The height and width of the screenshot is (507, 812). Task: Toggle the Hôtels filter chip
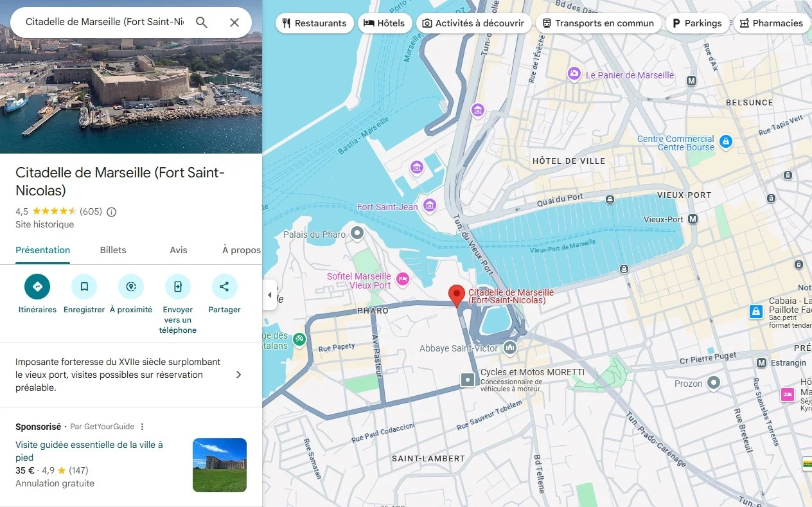[x=385, y=22]
